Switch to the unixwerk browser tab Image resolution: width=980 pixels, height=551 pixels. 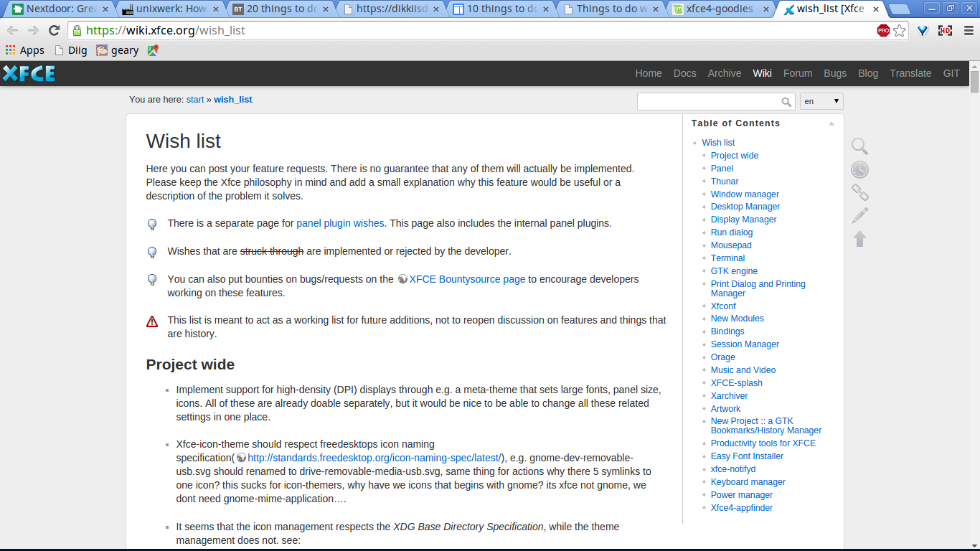[x=171, y=9]
